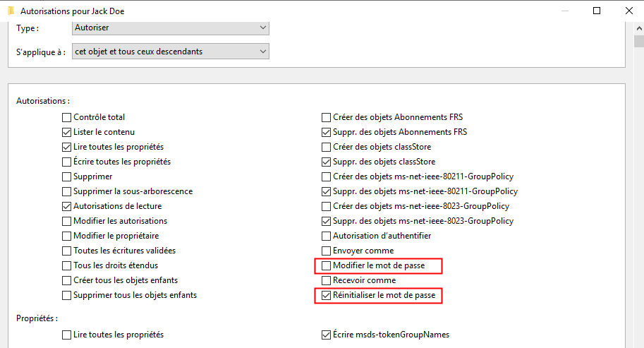Check Lire toutes les propriétés under Propriétés

(x=66, y=335)
